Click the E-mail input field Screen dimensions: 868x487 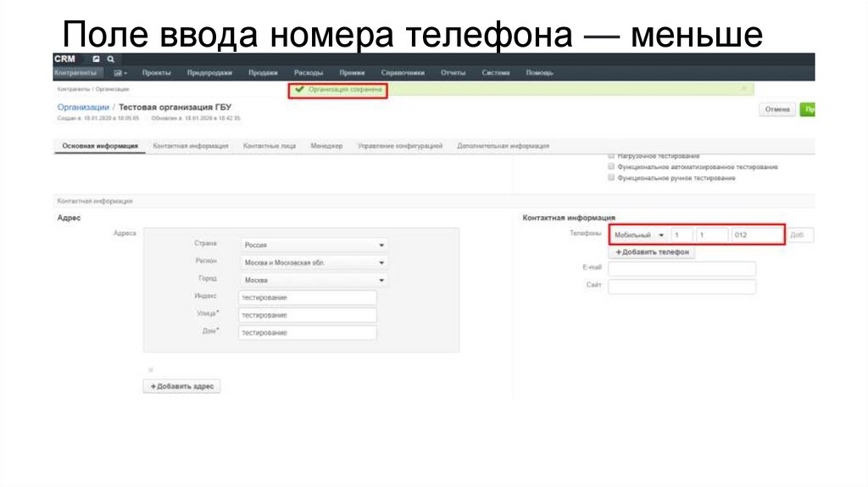coord(682,268)
